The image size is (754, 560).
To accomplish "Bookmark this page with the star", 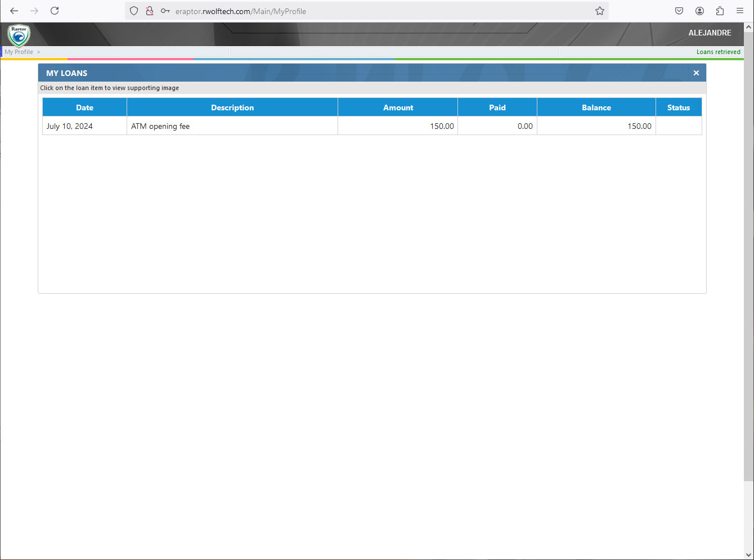I will pos(600,11).
